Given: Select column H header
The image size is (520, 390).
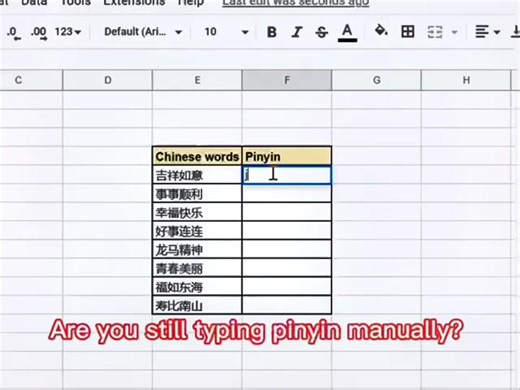Looking at the screenshot, I should pyautogui.click(x=466, y=80).
